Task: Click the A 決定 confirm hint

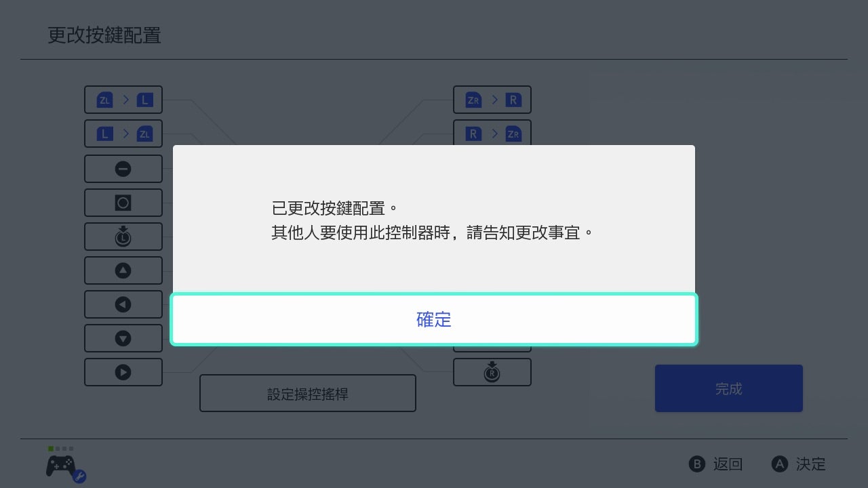Action: coord(799,464)
